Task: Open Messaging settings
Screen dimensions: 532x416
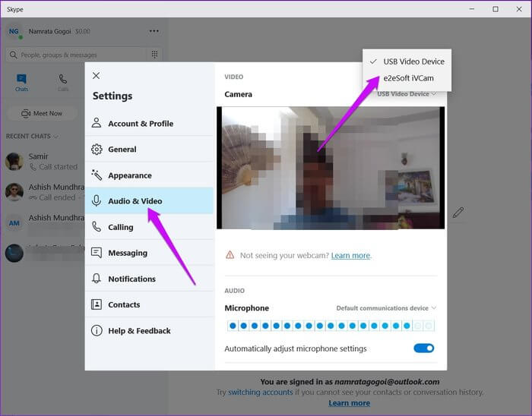Action: click(x=149, y=253)
